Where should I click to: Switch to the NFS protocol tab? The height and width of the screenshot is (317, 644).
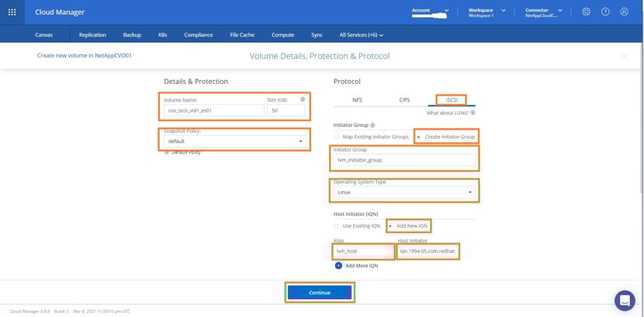357,100
